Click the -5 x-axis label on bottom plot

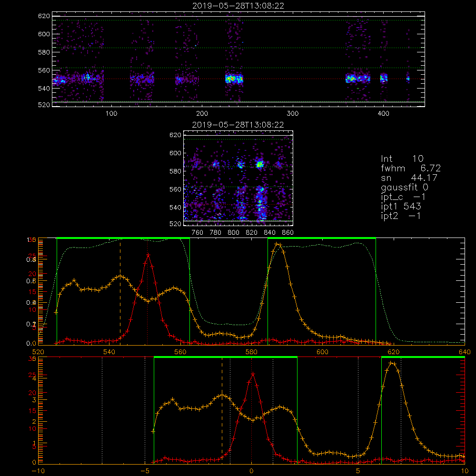pos(145,471)
